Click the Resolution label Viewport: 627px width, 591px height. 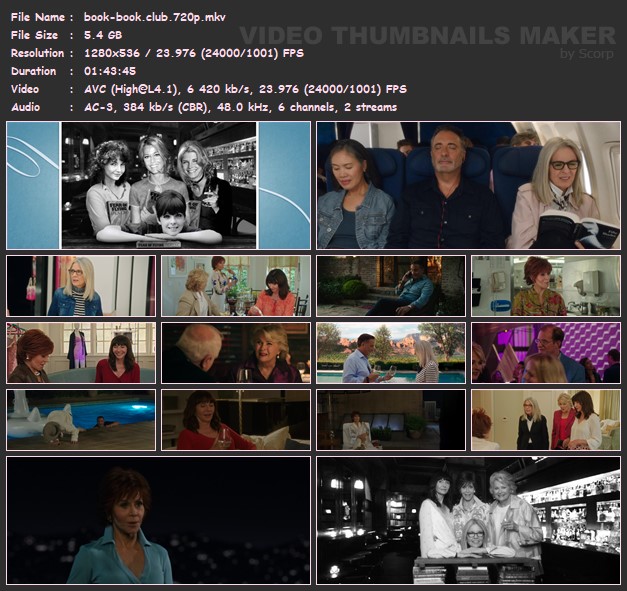coord(37,53)
